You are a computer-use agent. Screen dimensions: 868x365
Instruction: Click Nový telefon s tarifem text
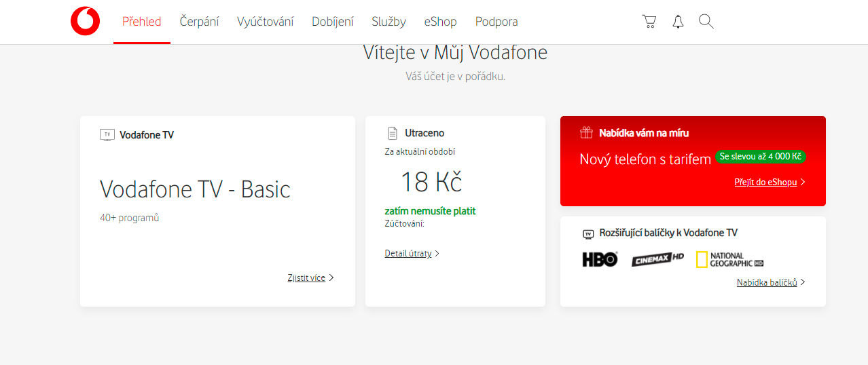(x=645, y=159)
